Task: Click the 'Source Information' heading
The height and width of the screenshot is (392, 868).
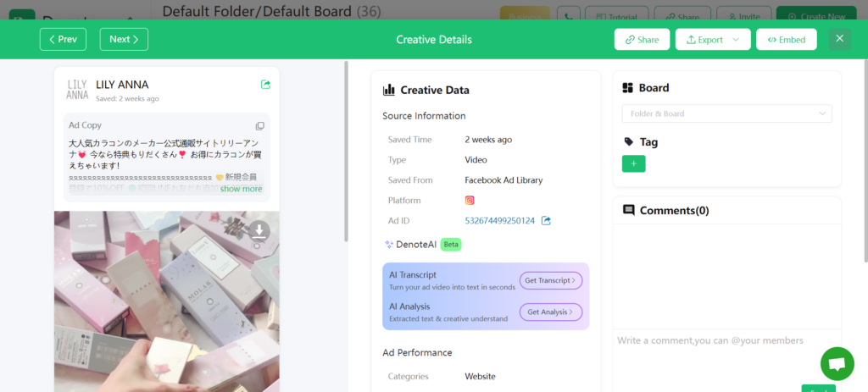Action: (x=424, y=116)
